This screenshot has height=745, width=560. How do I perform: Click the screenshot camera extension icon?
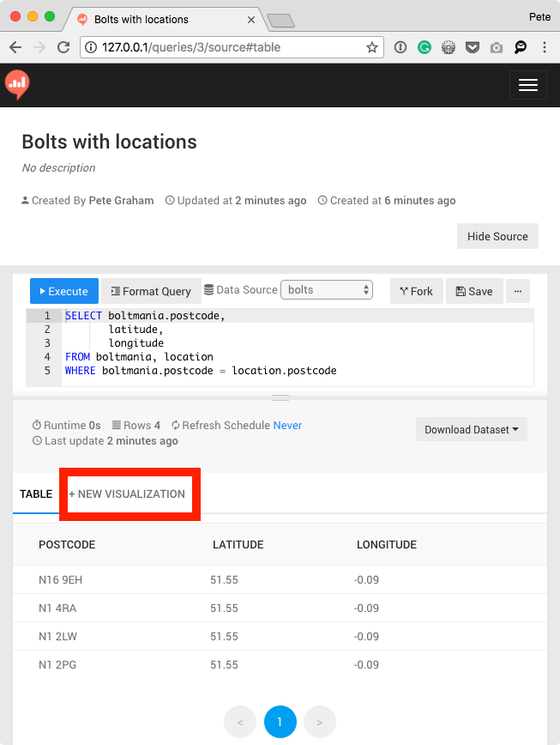tap(497, 47)
